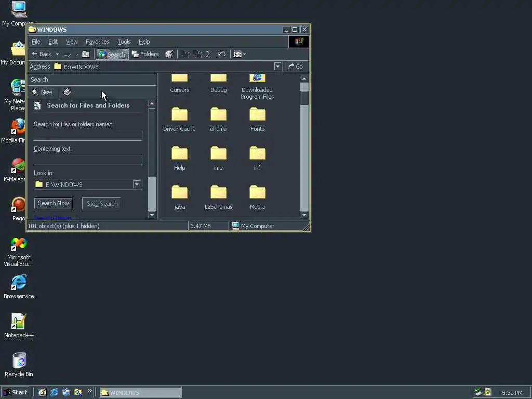Click the 3.47 MB status bar entry
Screen dimensions: 532x399
pyautogui.click(x=208, y=226)
